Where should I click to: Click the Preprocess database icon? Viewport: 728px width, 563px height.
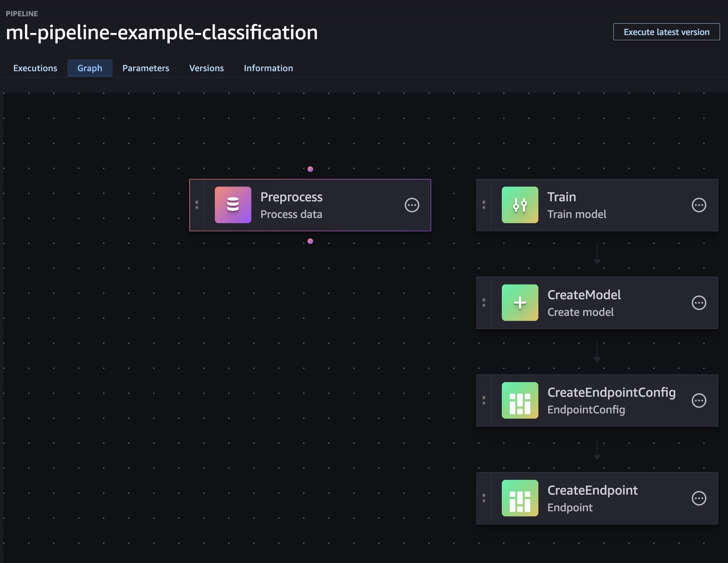pos(233,205)
